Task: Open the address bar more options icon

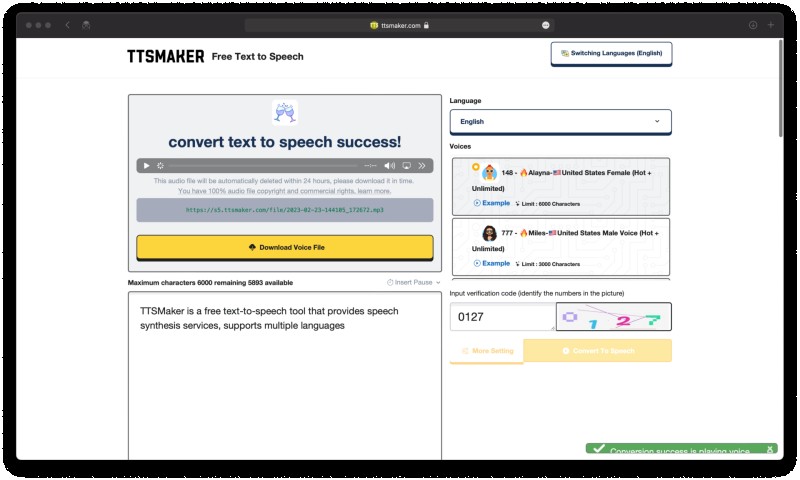Action: 545,25
